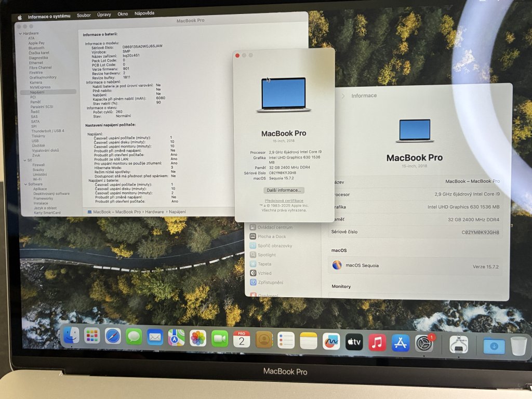This screenshot has height=399, width=532.
Task: Click Hardware in bottom path bar
Action: pyautogui.click(x=154, y=212)
